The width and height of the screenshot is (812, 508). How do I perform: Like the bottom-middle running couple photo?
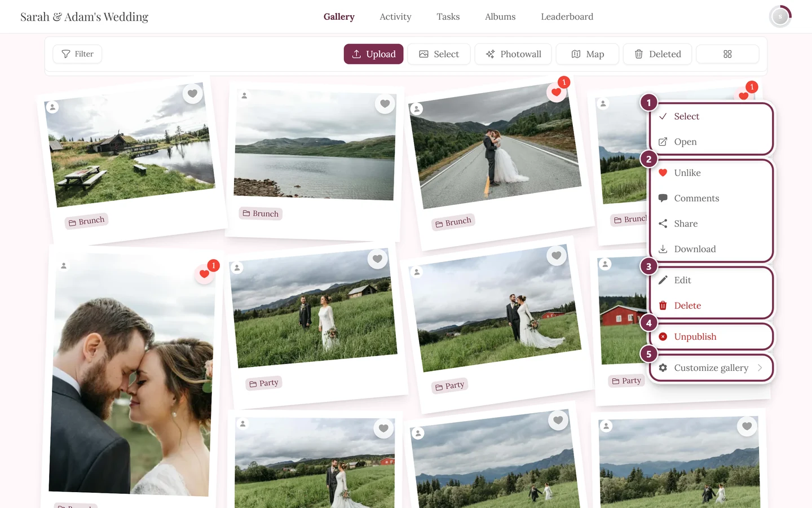pos(558,420)
